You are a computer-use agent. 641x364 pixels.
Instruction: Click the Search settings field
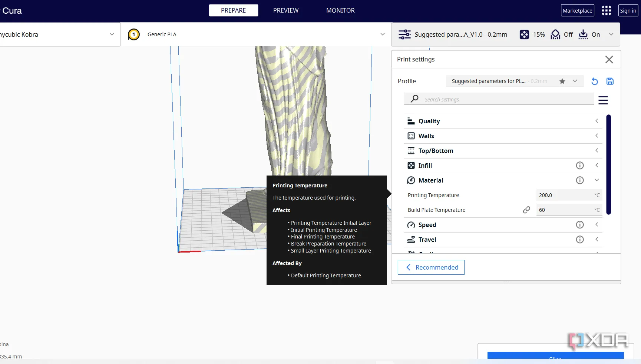[499, 99]
